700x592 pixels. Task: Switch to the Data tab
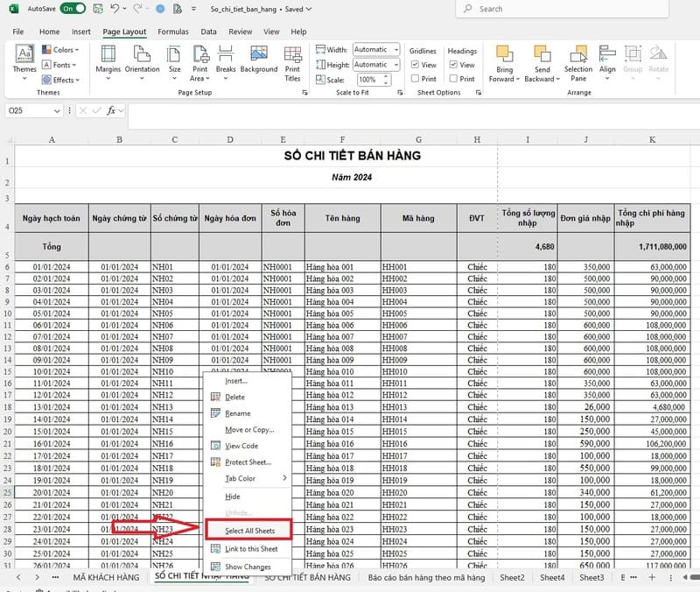click(208, 32)
